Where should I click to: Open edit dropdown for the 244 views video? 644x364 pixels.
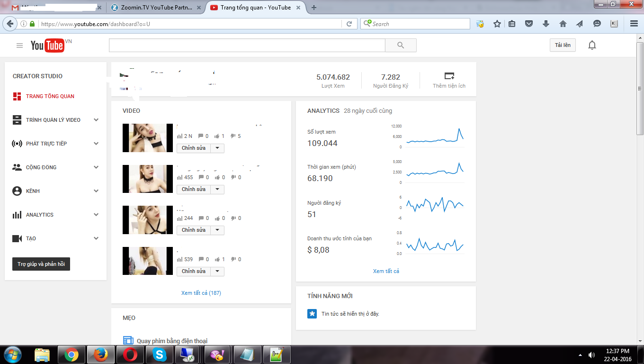tap(217, 230)
